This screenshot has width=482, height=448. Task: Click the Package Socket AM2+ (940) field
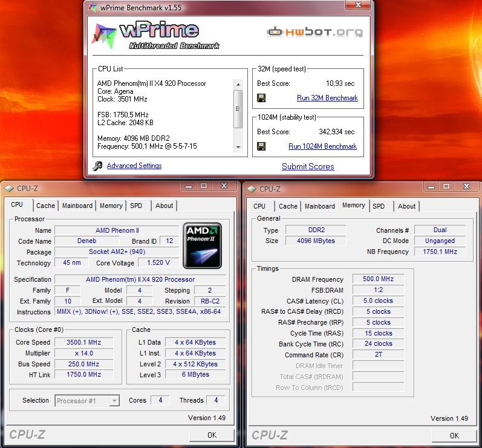[x=117, y=252]
